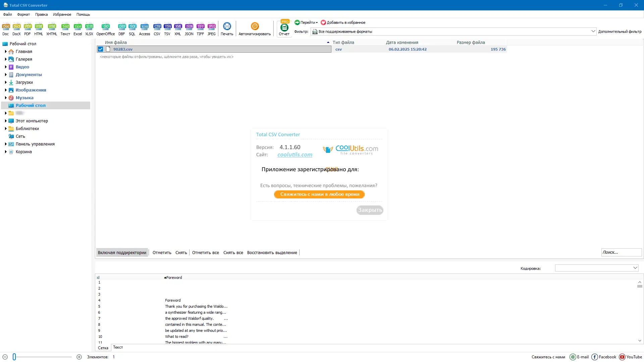Uncheck the 90283.csv file checkbox

point(100,49)
